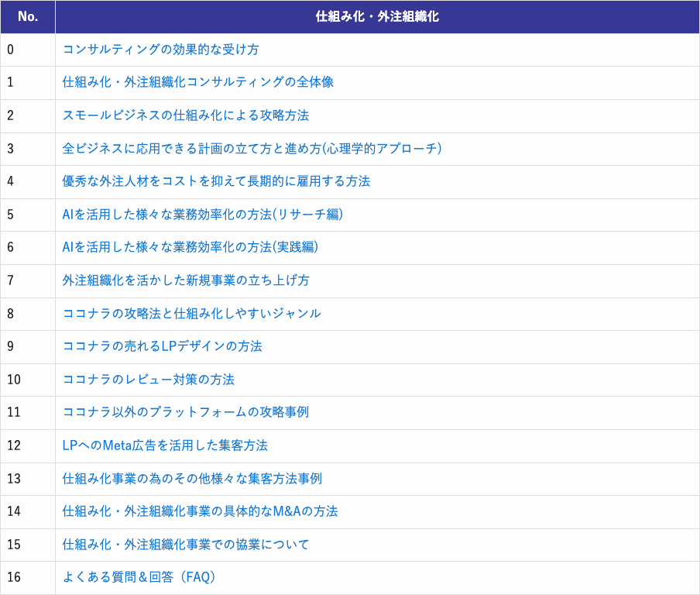Click the 具体的なM&Aの方法 link
Viewport: 700px width, 595px height.
click(x=200, y=511)
